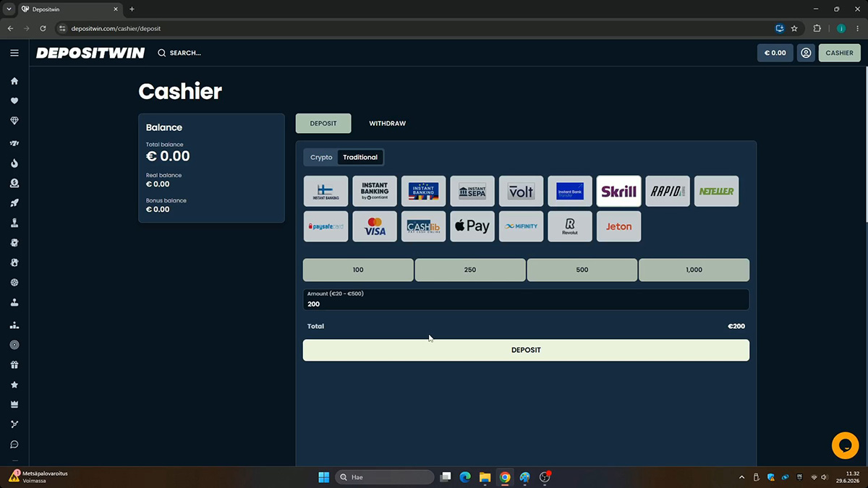Choose the 1,000 preset amount

(x=694, y=270)
